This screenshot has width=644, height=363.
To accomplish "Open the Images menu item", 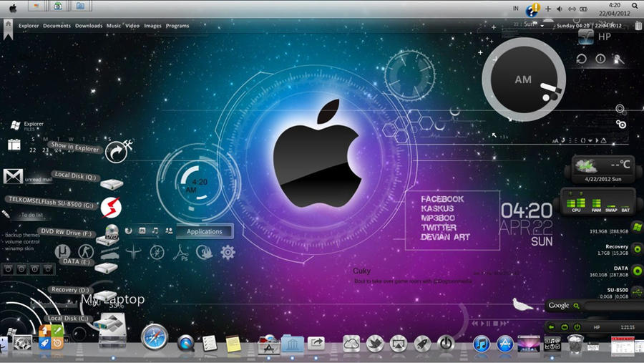I will [x=153, y=26].
